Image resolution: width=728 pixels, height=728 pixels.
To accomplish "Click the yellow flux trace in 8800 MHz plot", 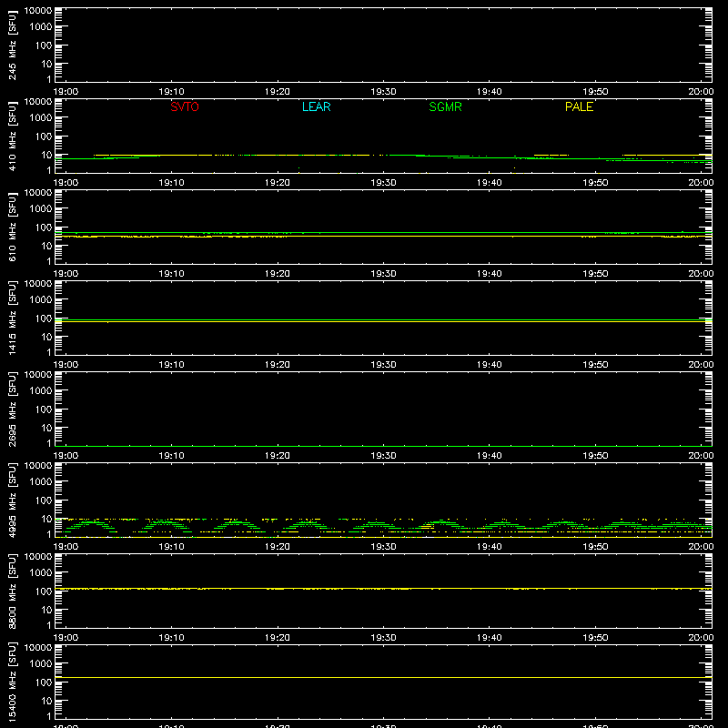I will (383, 588).
